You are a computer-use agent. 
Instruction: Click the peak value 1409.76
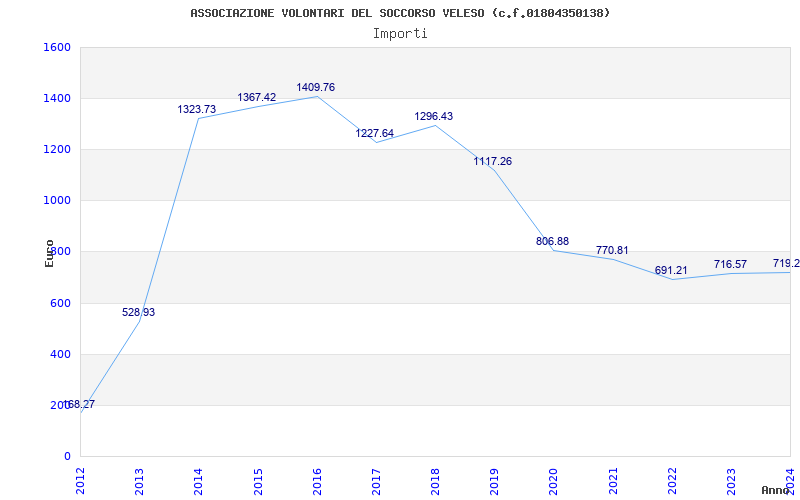(x=316, y=87)
